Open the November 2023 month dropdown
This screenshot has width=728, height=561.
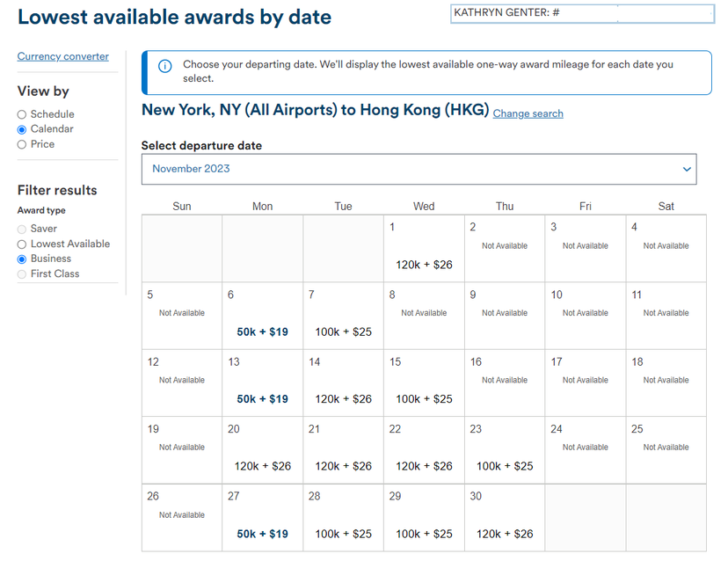pos(419,169)
